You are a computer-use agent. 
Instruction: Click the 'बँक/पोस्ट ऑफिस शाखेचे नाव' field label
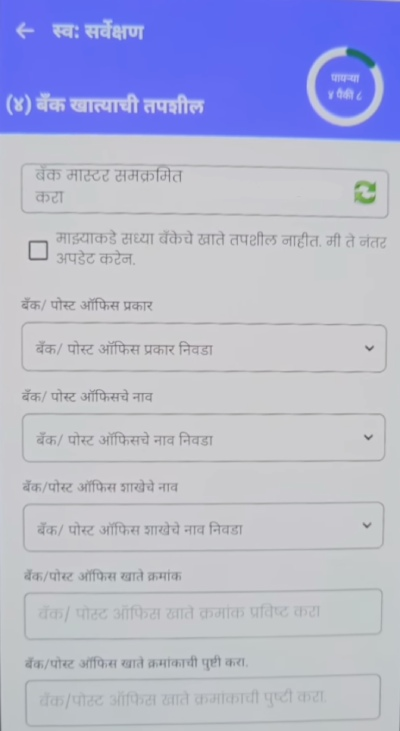pyautogui.click(x=101, y=487)
